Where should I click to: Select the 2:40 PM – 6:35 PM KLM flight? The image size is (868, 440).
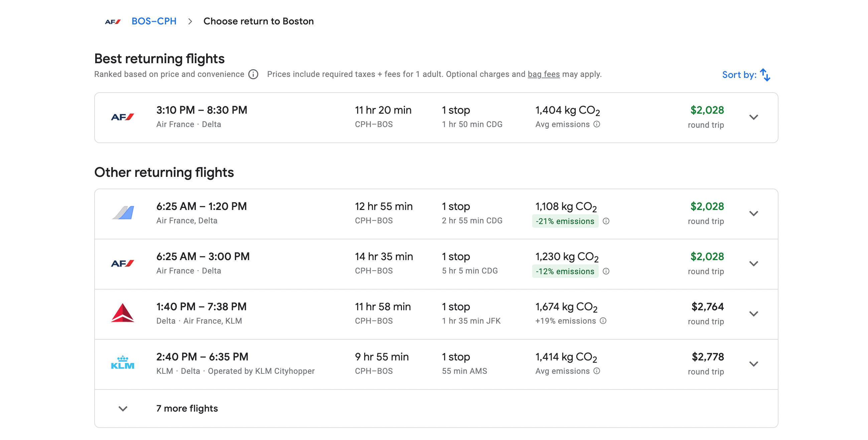click(202, 357)
